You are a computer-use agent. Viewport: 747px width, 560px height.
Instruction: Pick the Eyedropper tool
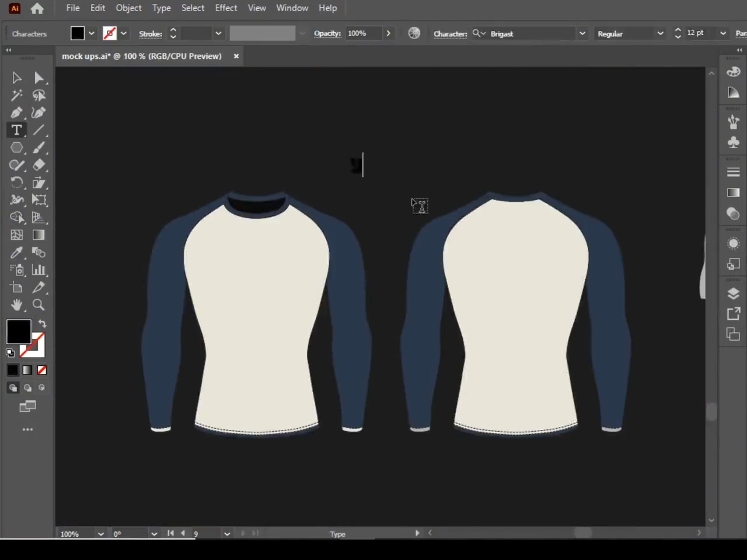tap(16, 253)
